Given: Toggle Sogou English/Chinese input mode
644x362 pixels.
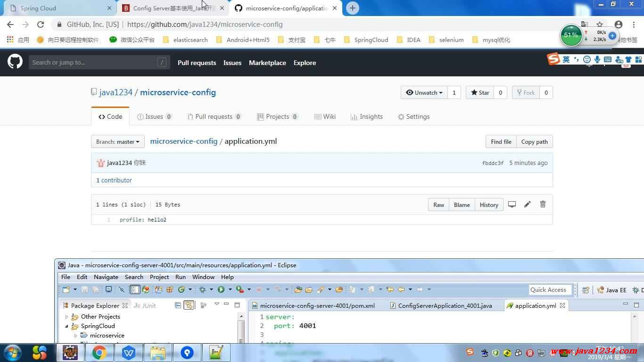Looking at the screenshot, I should coord(566,59).
